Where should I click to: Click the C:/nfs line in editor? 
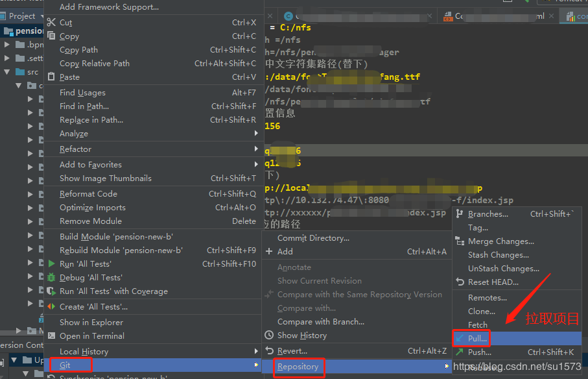coord(295,27)
